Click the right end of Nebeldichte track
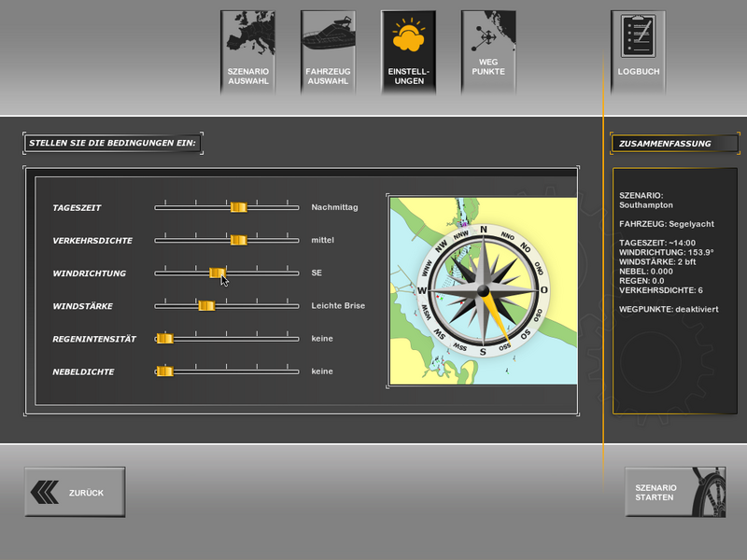The image size is (747, 560). click(296, 371)
